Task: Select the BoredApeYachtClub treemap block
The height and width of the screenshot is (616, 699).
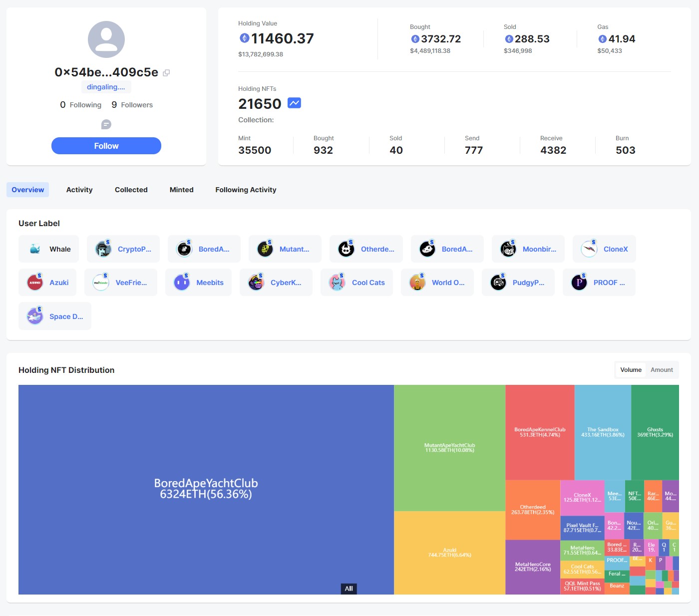Action: pos(206,489)
